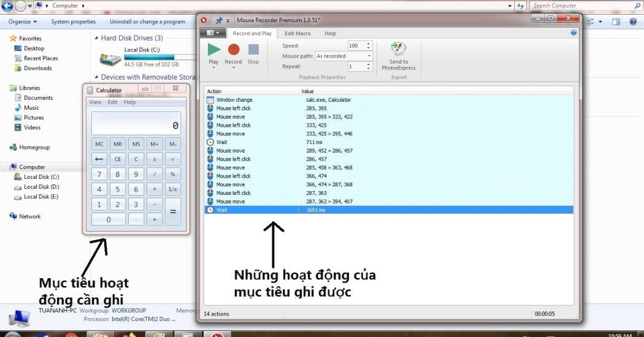Click the Value column header

coord(435,91)
